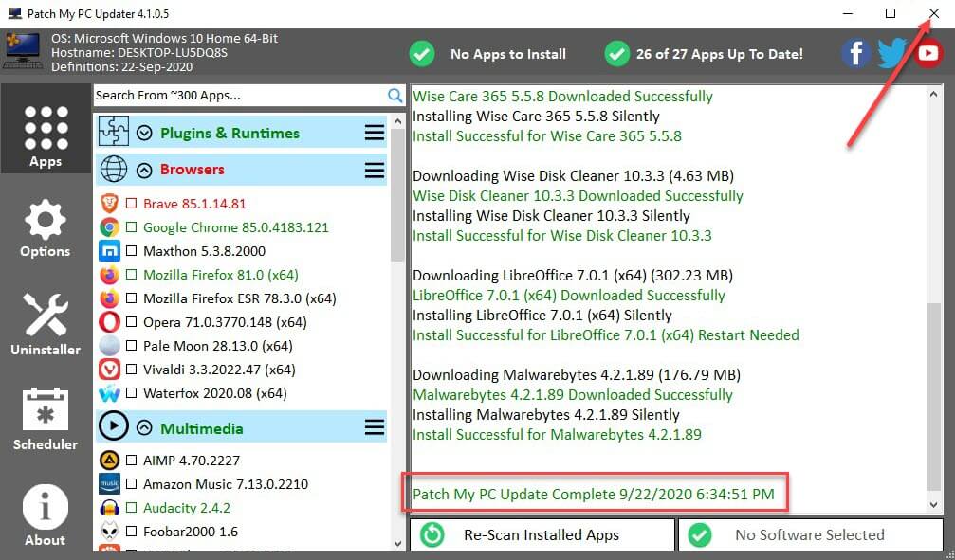
Task: Open the Twitter bird icon
Action: click(x=892, y=53)
